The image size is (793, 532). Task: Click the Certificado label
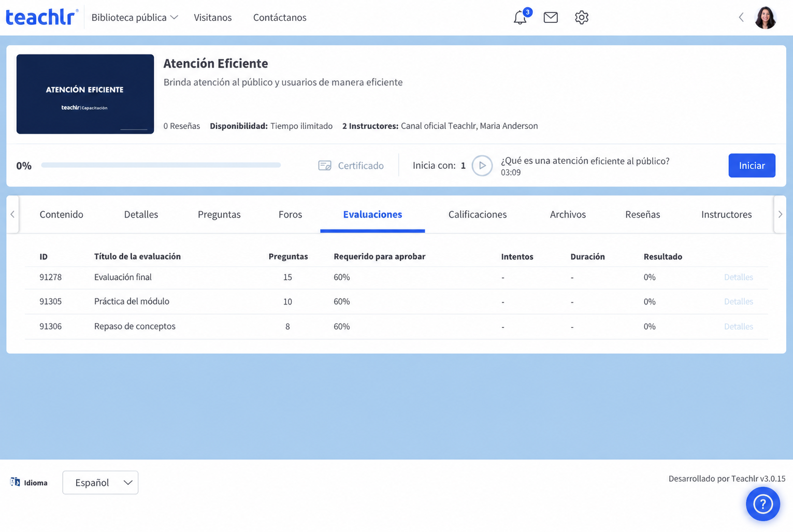pyautogui.click(x=361, y=166)
